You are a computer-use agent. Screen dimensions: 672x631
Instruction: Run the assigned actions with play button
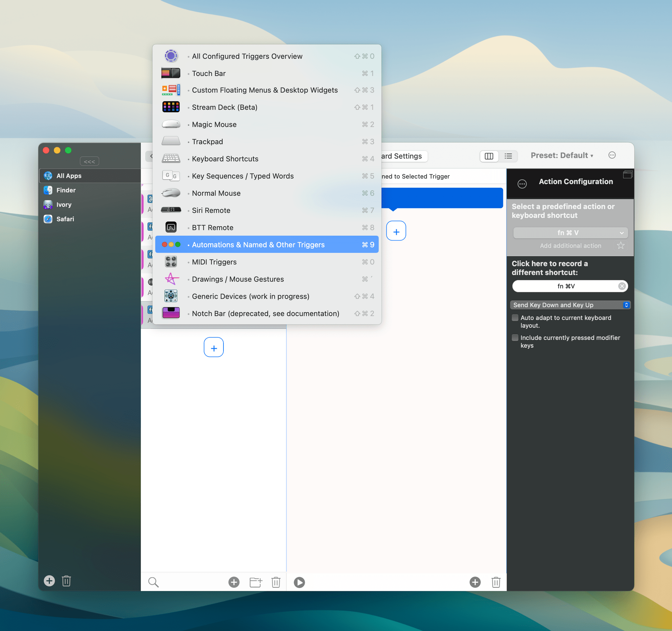pos(299,582)
